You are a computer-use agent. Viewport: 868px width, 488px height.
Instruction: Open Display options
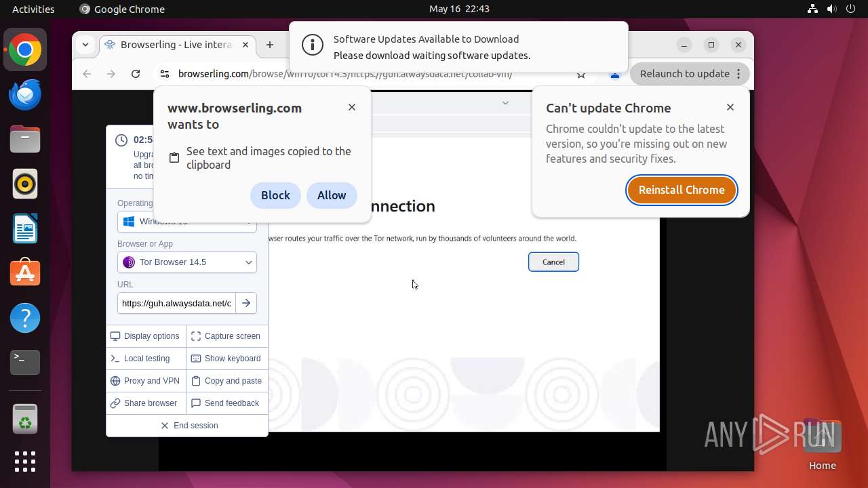pos(146,336)
